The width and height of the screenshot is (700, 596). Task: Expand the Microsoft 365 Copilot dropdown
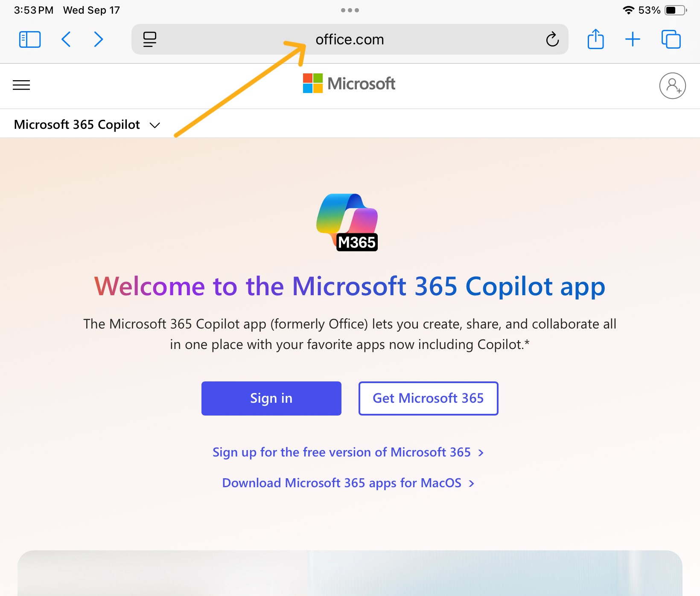tap(154, 125)
